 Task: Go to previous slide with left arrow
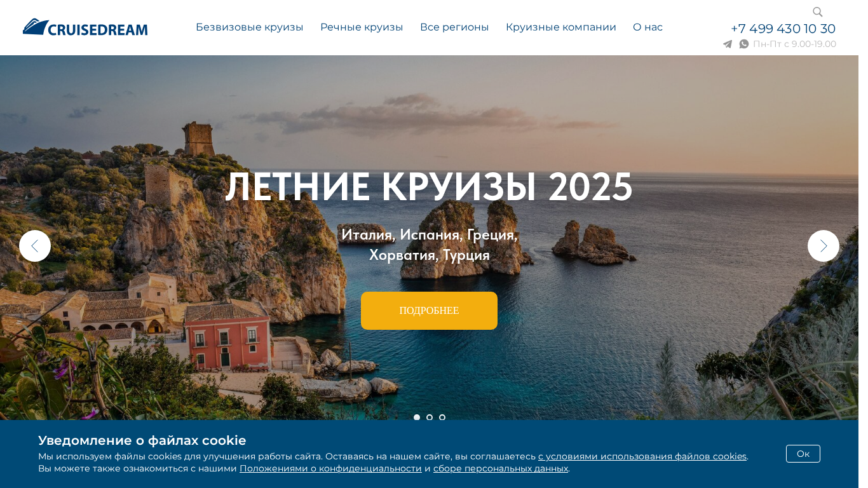(35, 246)
